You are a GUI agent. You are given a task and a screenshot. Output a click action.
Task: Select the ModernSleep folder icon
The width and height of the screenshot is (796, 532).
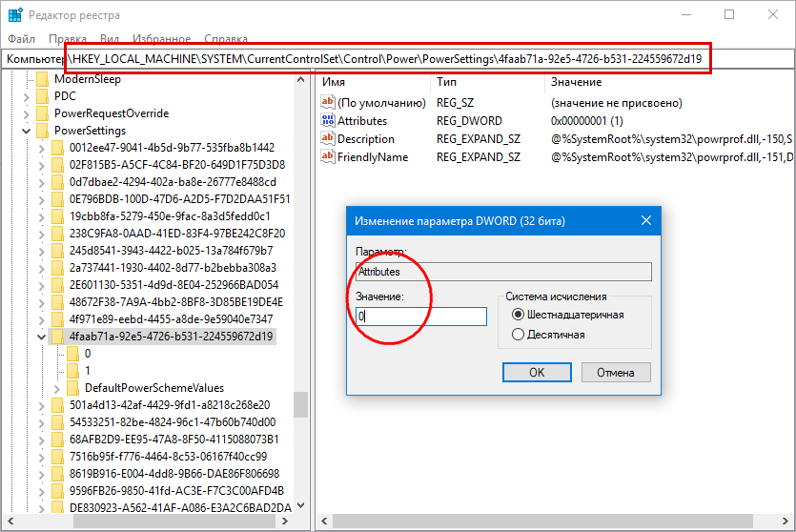43,79
